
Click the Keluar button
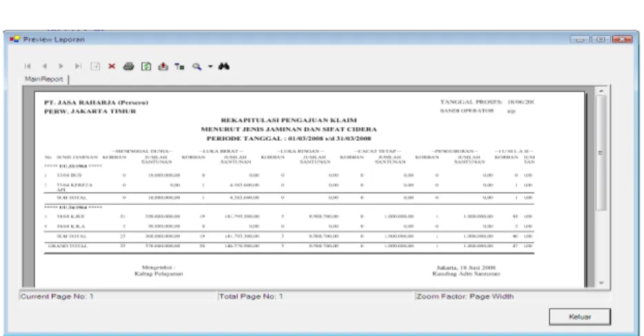(x=580, y=317)
